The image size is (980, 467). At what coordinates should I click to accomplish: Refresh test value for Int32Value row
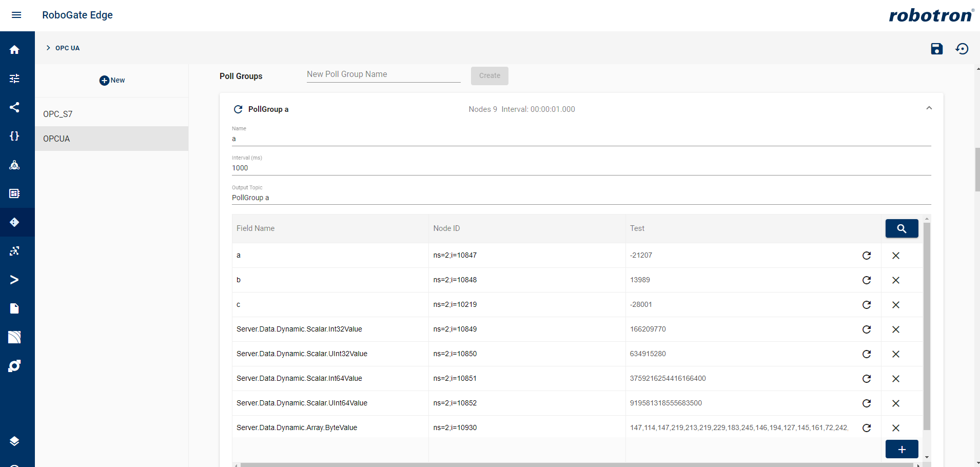(x=867, y=329)
